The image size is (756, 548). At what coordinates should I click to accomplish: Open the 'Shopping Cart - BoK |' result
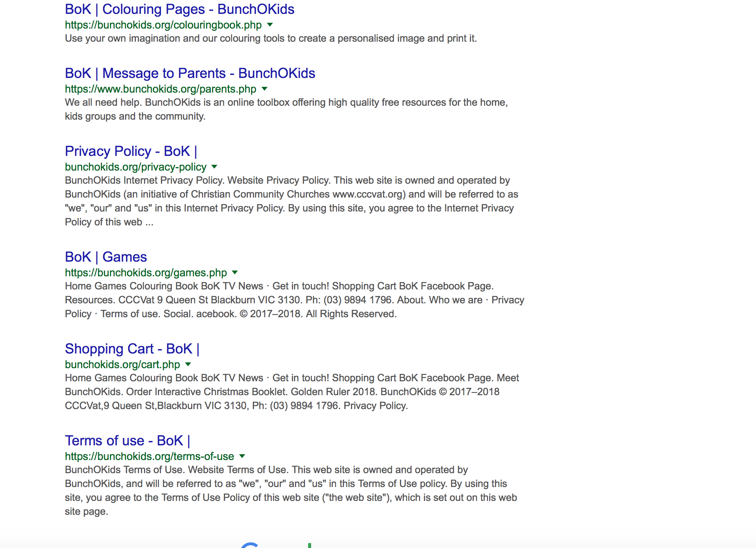click(132, 349)
